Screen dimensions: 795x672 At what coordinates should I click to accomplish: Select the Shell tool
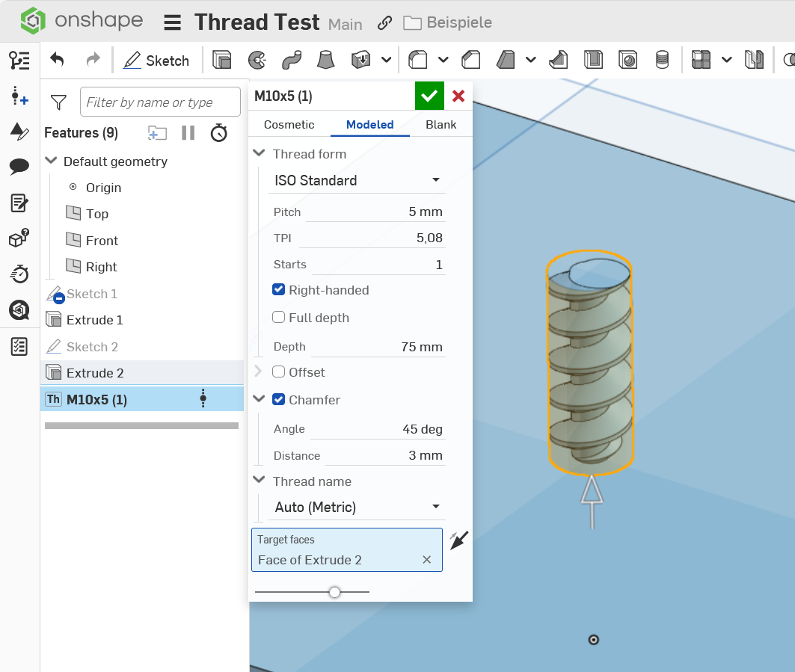click(593, 60)
